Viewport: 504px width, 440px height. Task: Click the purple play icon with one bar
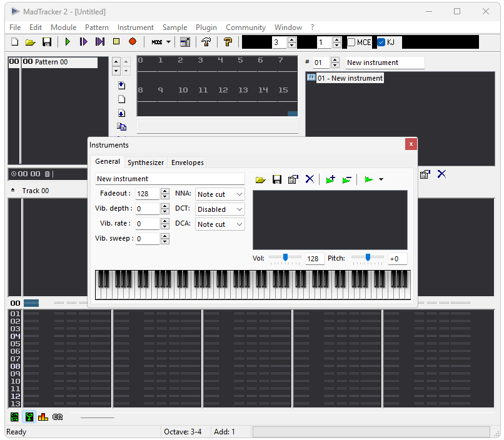pyautogui.click(x=83, y=42)
